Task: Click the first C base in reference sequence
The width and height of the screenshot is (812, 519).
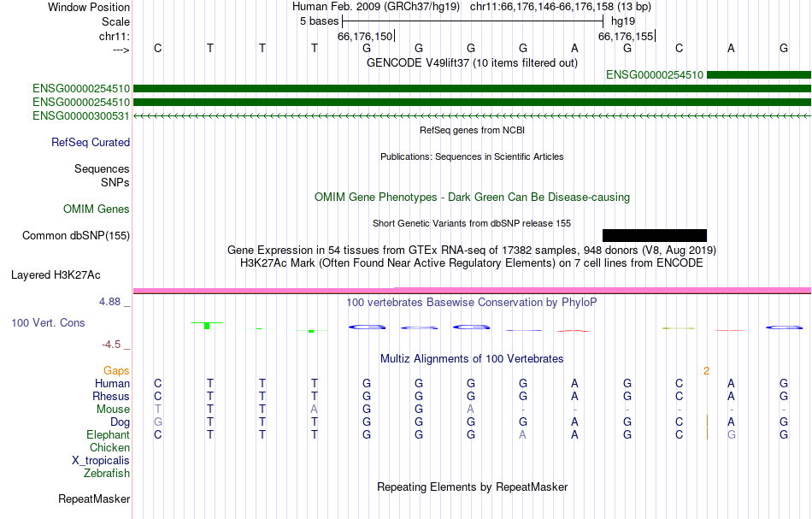Action: pyautogui.click(x=157, y=48)
